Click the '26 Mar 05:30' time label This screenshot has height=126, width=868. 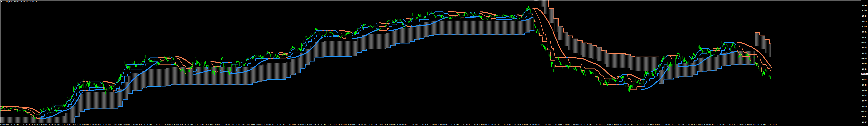coord(46,124)
